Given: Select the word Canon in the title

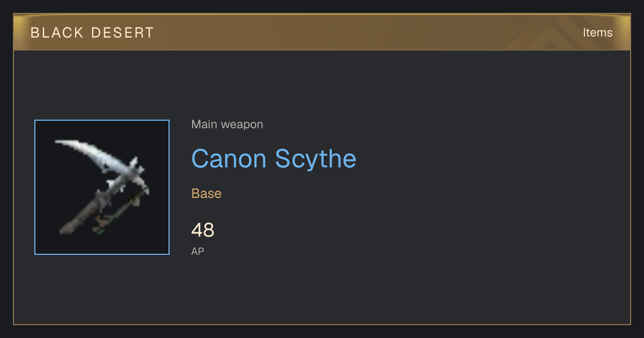Looking at the screenshot, I should tap(229, 159).
